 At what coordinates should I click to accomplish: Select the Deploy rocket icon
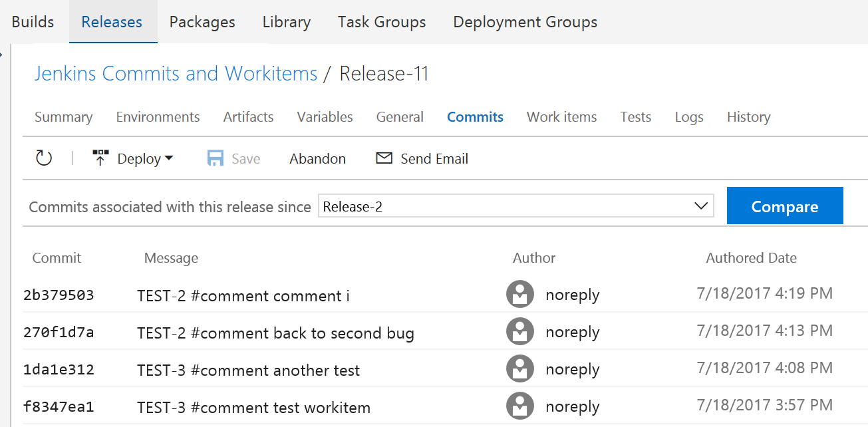[x=100, y=158]
